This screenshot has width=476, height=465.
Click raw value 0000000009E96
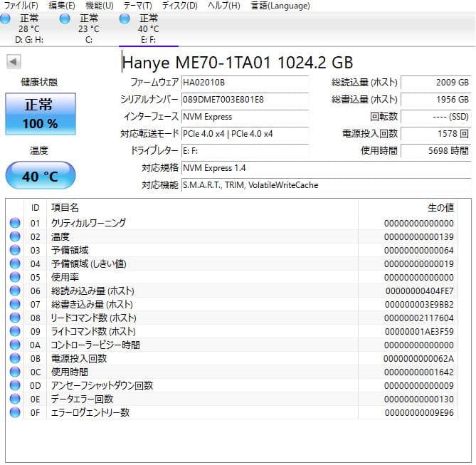pos(419,413)
